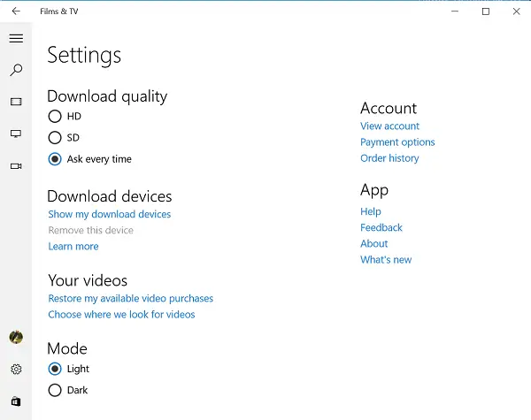This screenshot has width=531, height=420.
Task: Open the Help link
Action: pos(371,212)
